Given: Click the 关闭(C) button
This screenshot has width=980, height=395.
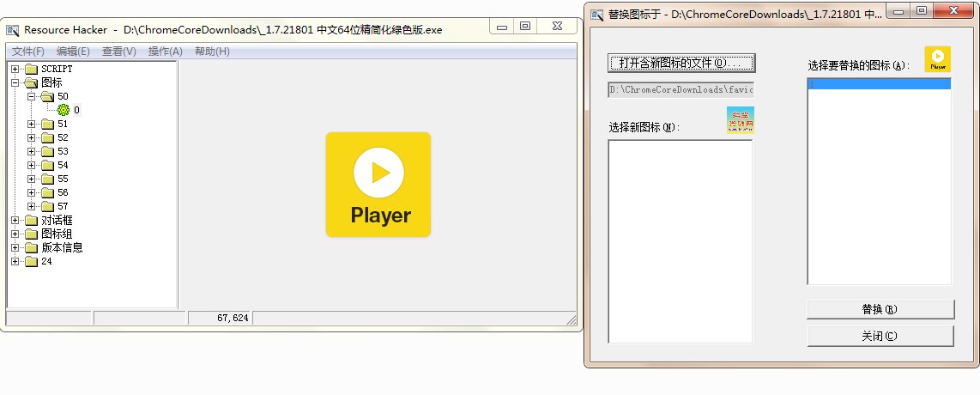Looking at the screenshot, I should [880, 336].
